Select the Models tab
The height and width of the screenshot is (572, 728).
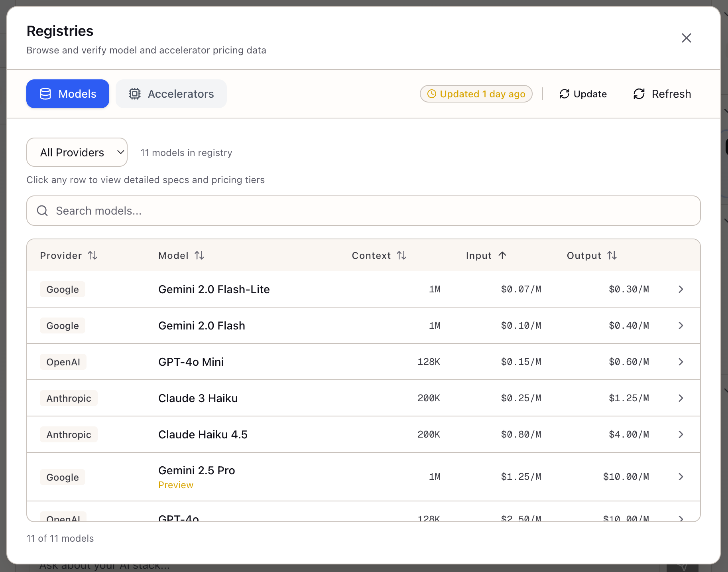tap(67, 94)
